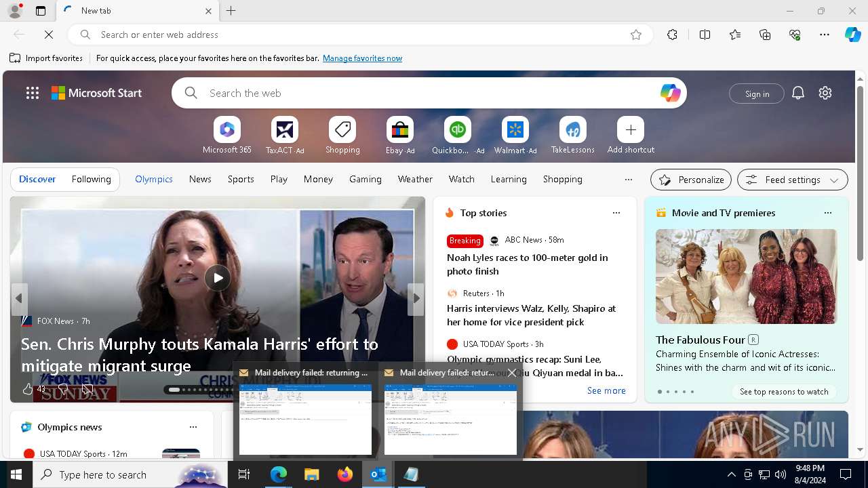Open Task View on taskbar
868x488 pixels.
click(x=244, y=474)
